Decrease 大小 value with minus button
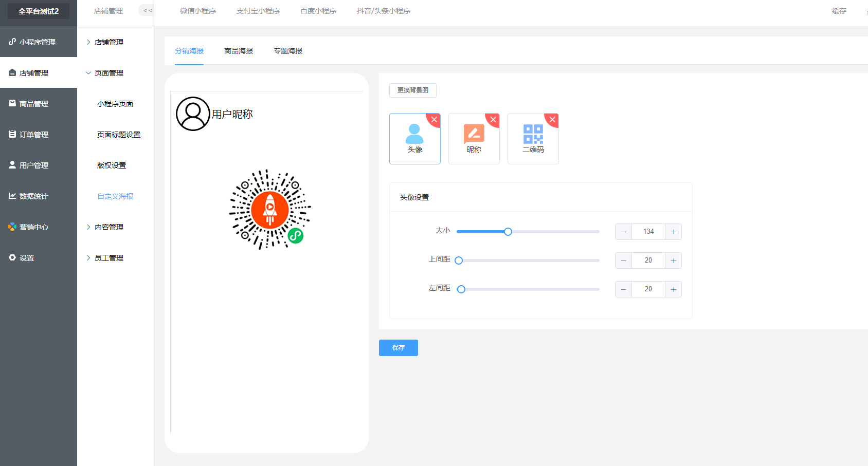Image resolution: width=868 pixels, height=466 pixels. point(623,232)
